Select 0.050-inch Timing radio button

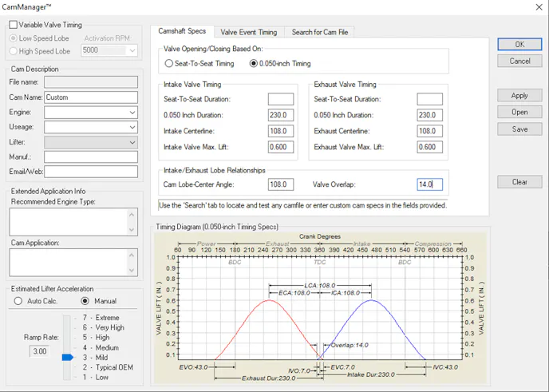point(255,64)
